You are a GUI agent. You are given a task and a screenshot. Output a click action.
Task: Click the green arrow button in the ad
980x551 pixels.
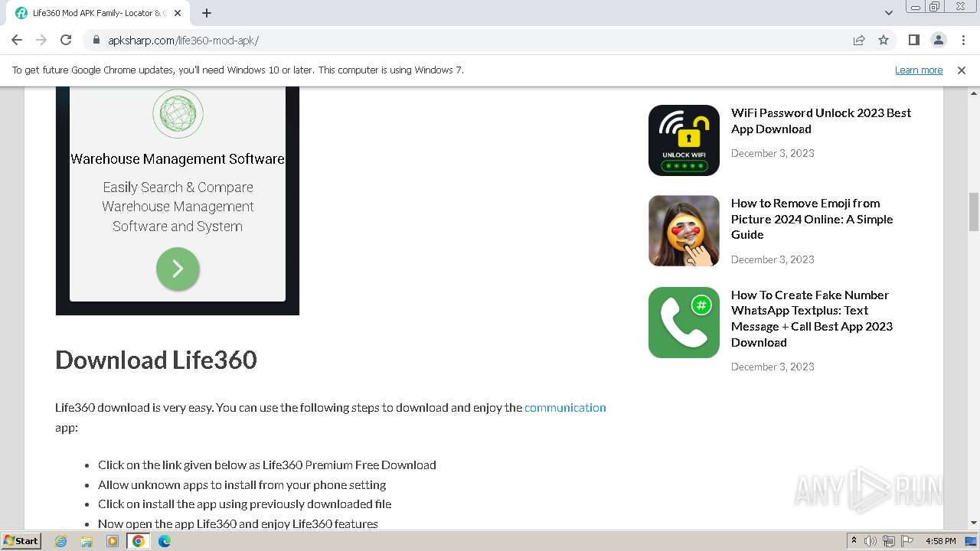coord(178,269)
